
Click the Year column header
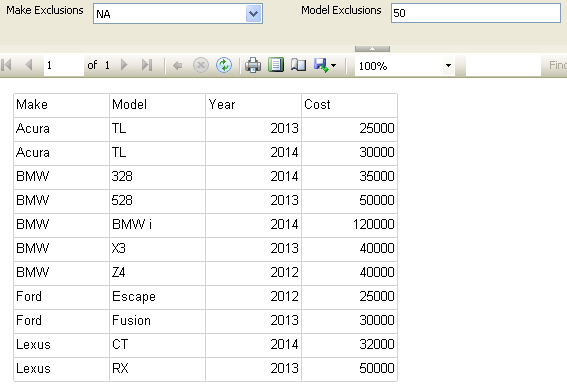[253, 105]
